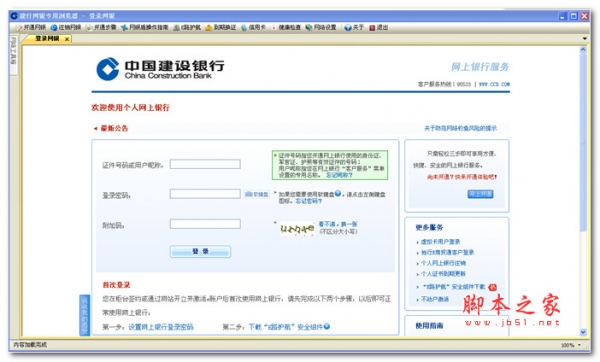The height and width of the screenshot is (362, 600).
Task: Click the E路护航 toolbar icon
Action: [176, 28]
